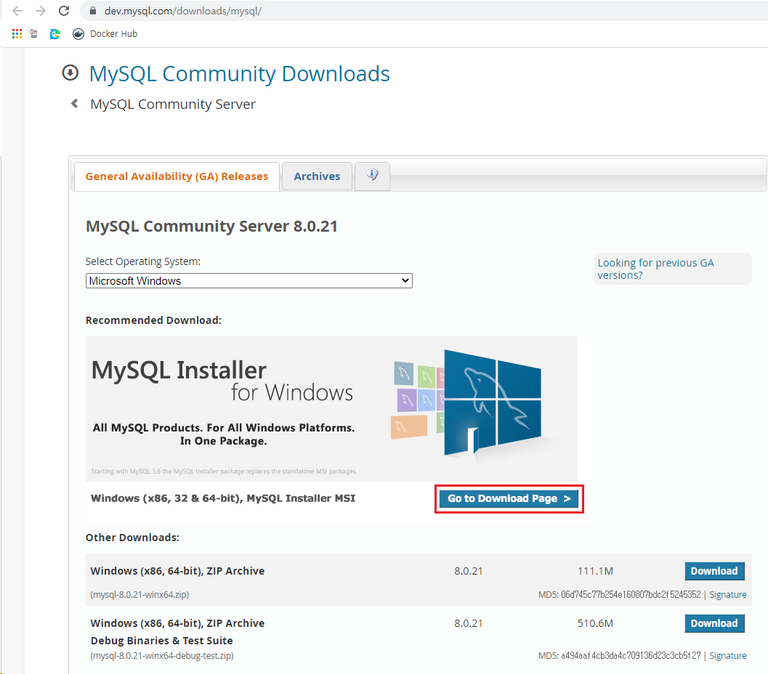Open Signature link for mysql-8.0.21-winx64.zip

tap(728, 595)
